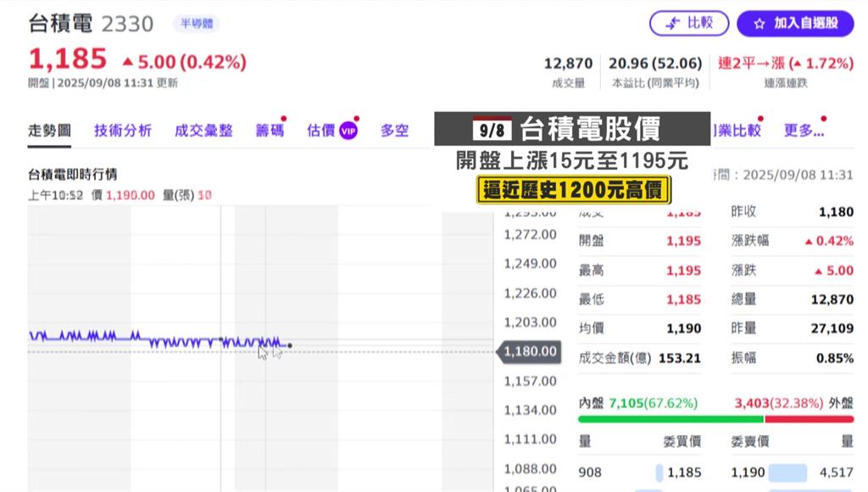This screenshot has width=868, height=492.
Task: Click the stock name 台積電
Action: click(60, 23)
